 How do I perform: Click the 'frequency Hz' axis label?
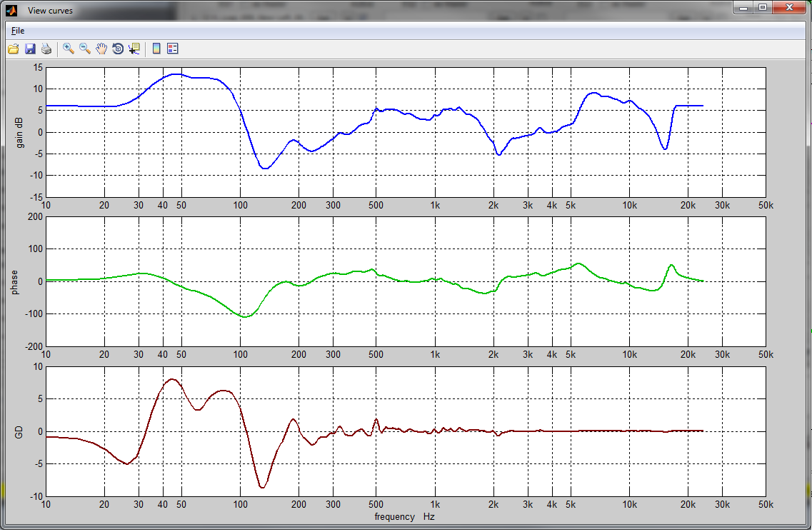point(404,516)
